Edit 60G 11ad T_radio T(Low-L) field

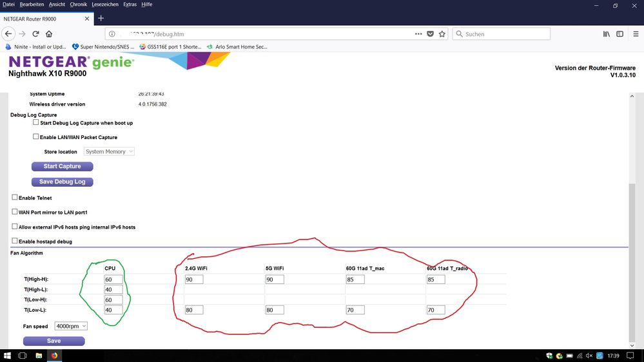(435, 310)
